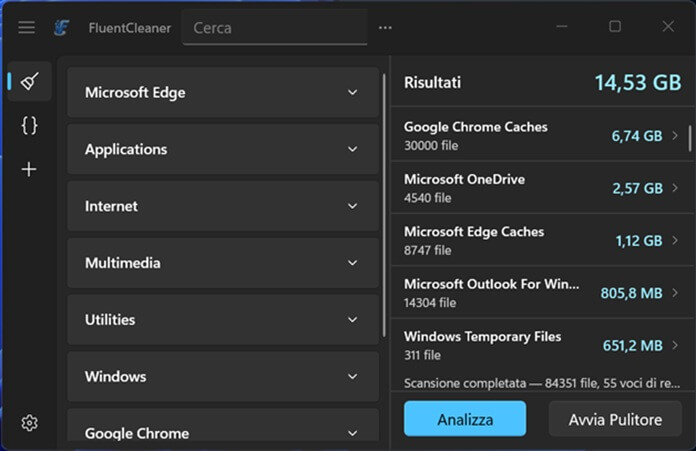Click the Risultati heading
The image size is (696, 451).
coord(432,83)
